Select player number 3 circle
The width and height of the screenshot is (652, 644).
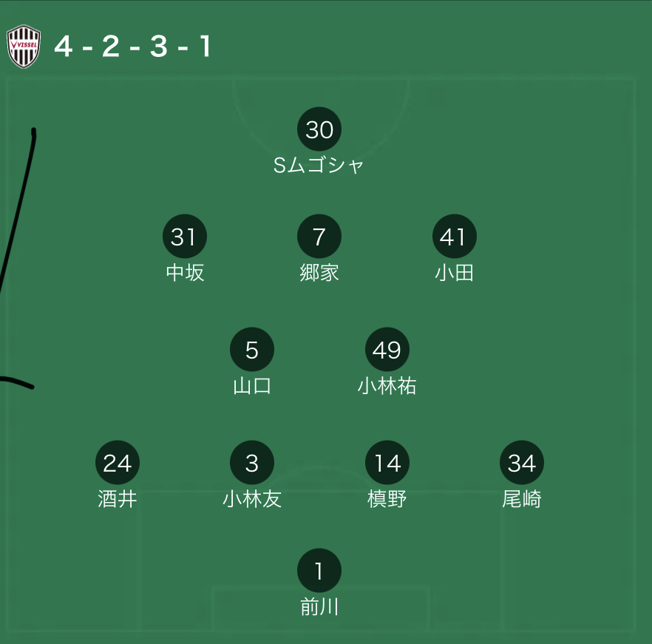[x=252, y=463]
